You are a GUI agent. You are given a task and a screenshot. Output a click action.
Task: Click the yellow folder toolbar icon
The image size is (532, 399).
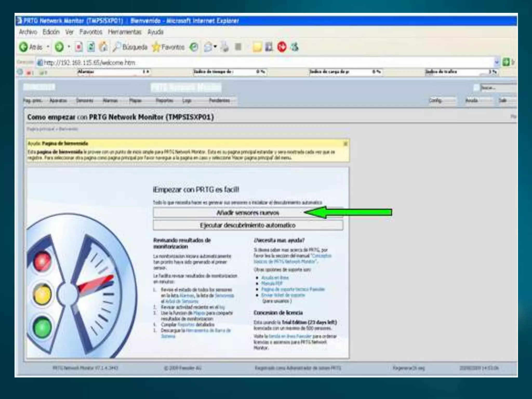coord(257,47)
